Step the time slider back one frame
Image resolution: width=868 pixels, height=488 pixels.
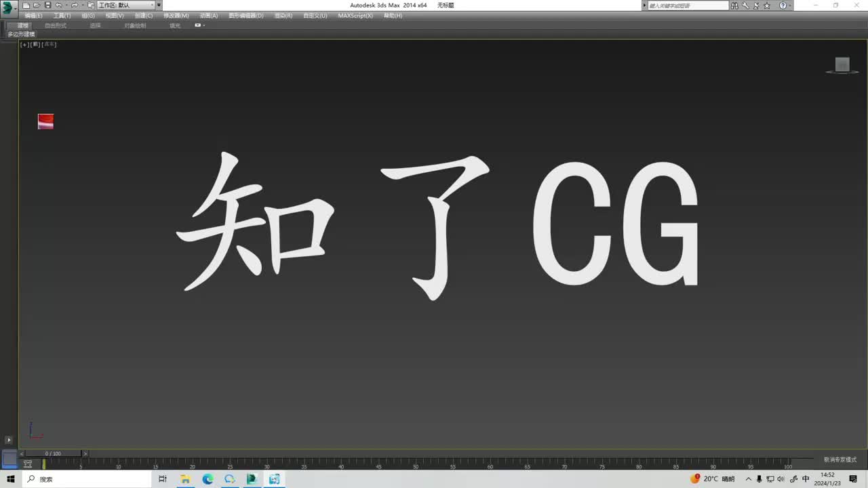point(22,453)
